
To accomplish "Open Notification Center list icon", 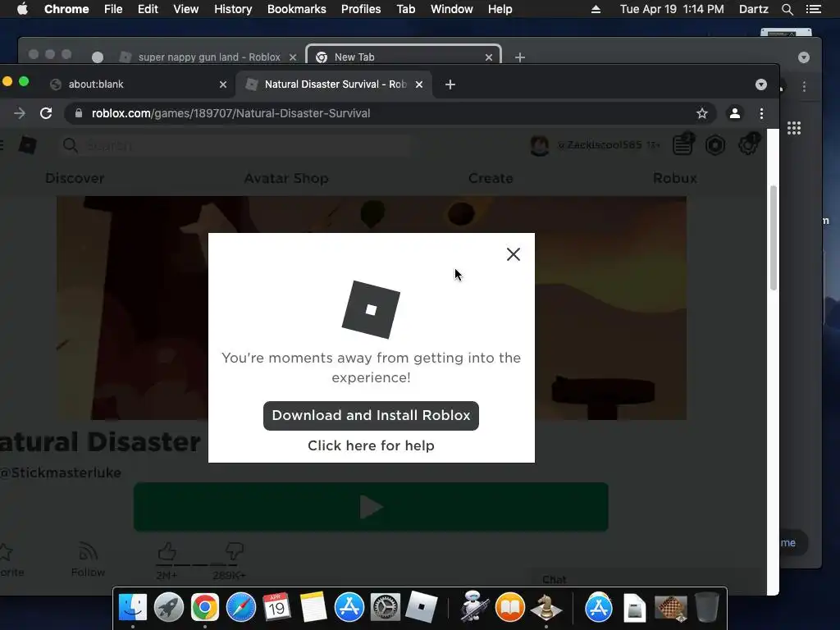I will point(813,9).
